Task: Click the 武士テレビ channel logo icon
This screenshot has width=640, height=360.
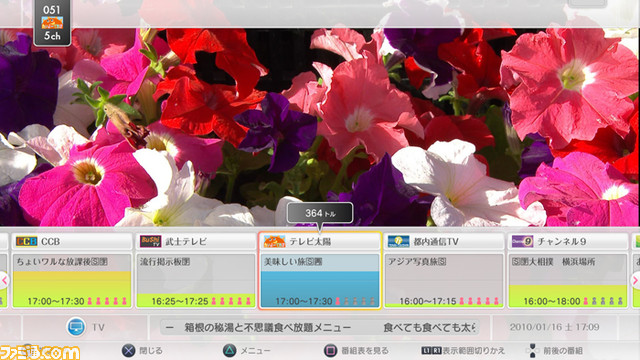Action: (150, 242)
